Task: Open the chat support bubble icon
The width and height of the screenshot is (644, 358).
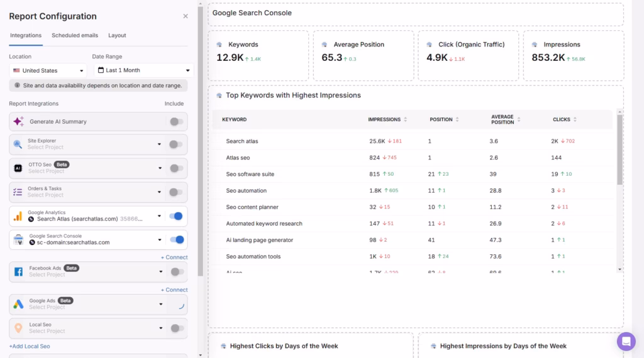Action: (626, 341)
